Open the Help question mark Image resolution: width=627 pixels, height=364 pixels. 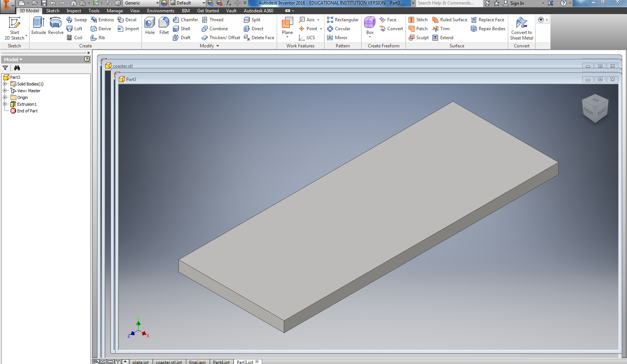564,3
